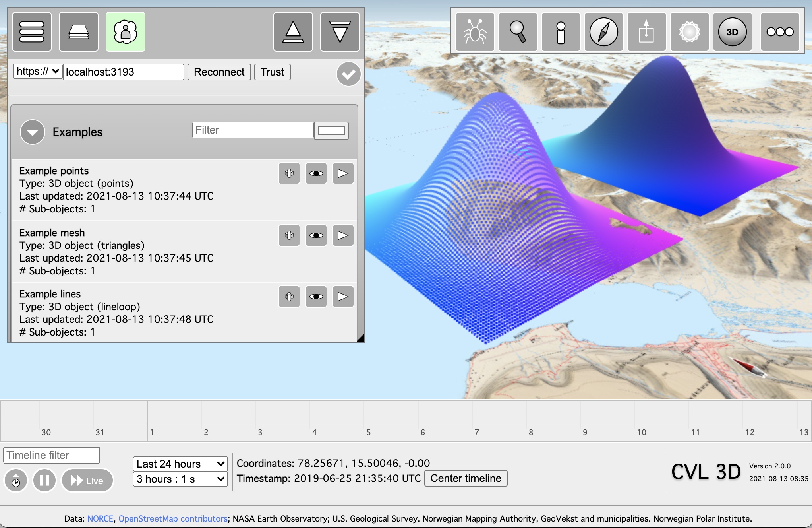Open the three-circles more options icon
The image size is (812, 528).
[x=780, y=32]
